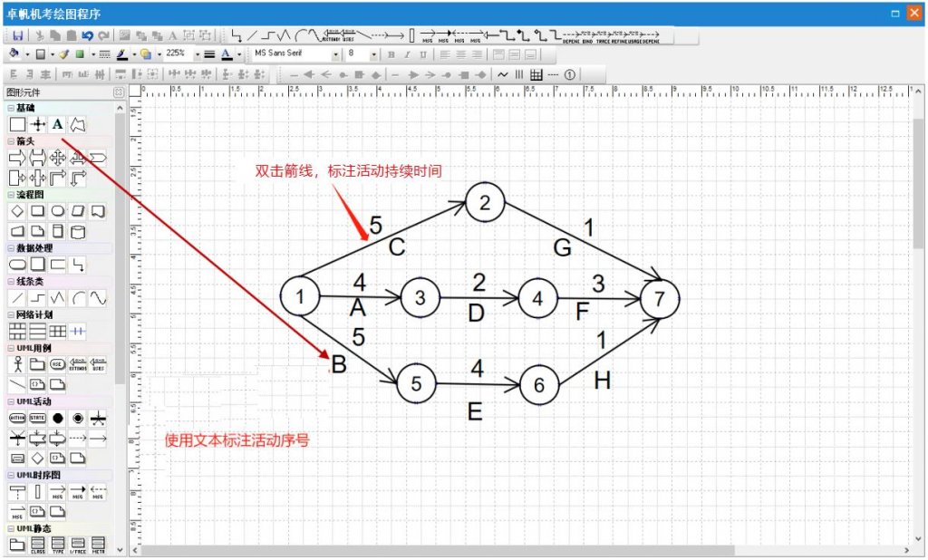
Task: Collapse the UML用例 section
Action: point(11,348)
